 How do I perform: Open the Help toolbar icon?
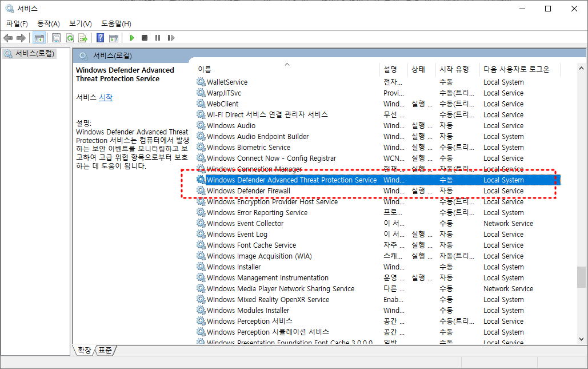tap(100, 38)
